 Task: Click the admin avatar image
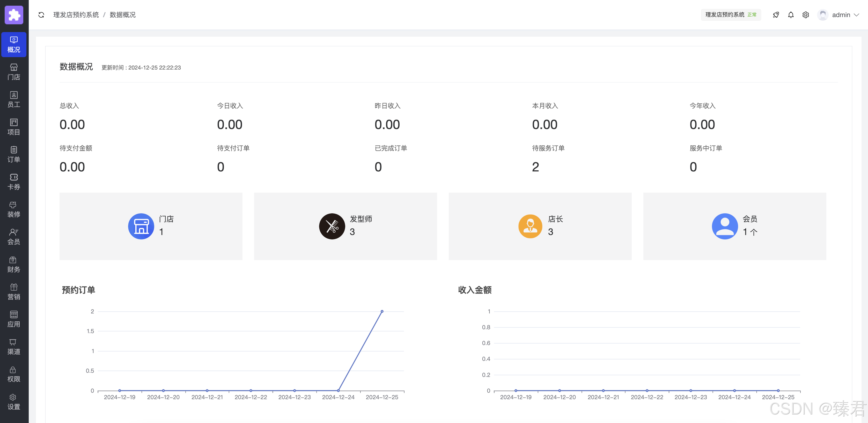tap(822, 15)
